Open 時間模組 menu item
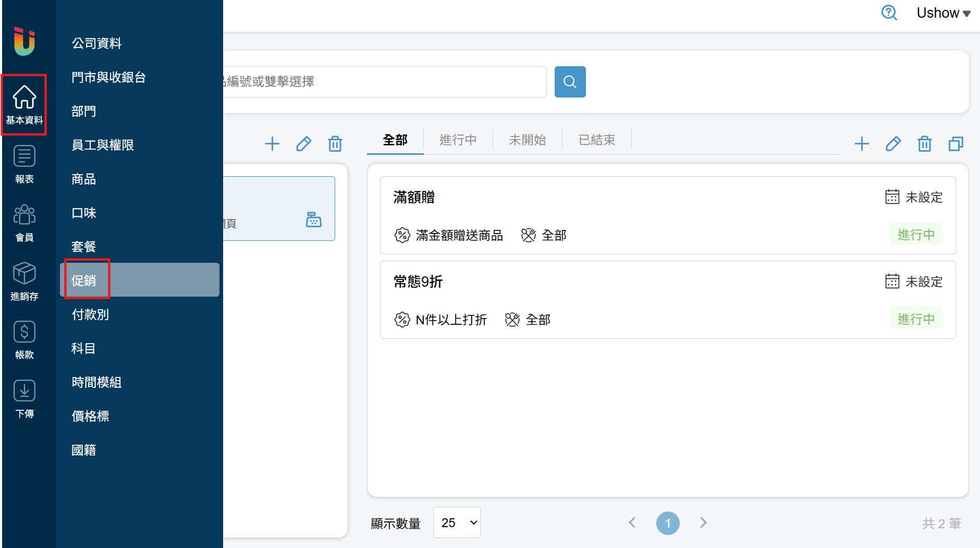980x548 pixels. click(140, 382)
